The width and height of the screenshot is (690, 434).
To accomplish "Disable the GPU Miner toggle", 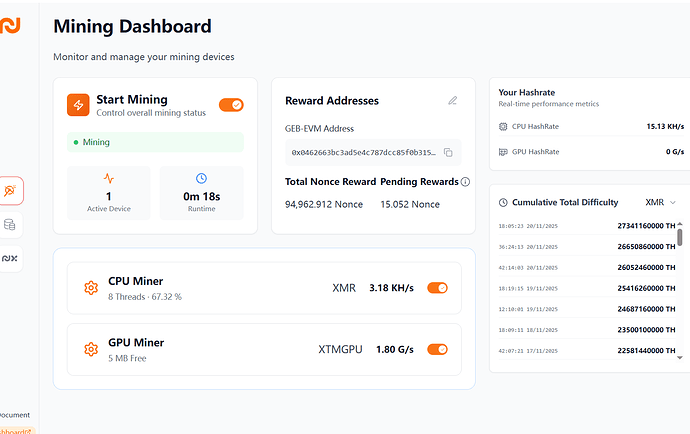I will pyautogui.click(x=437, y=349).
